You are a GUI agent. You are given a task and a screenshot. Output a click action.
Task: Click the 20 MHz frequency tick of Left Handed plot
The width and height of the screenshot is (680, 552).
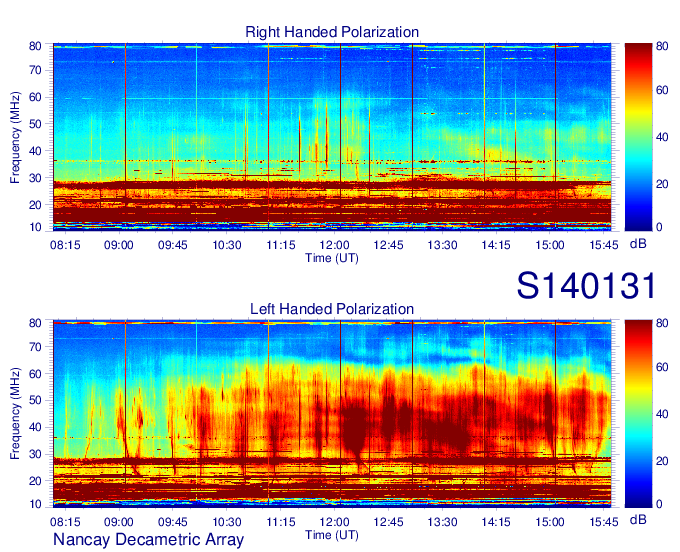(35, 481)
